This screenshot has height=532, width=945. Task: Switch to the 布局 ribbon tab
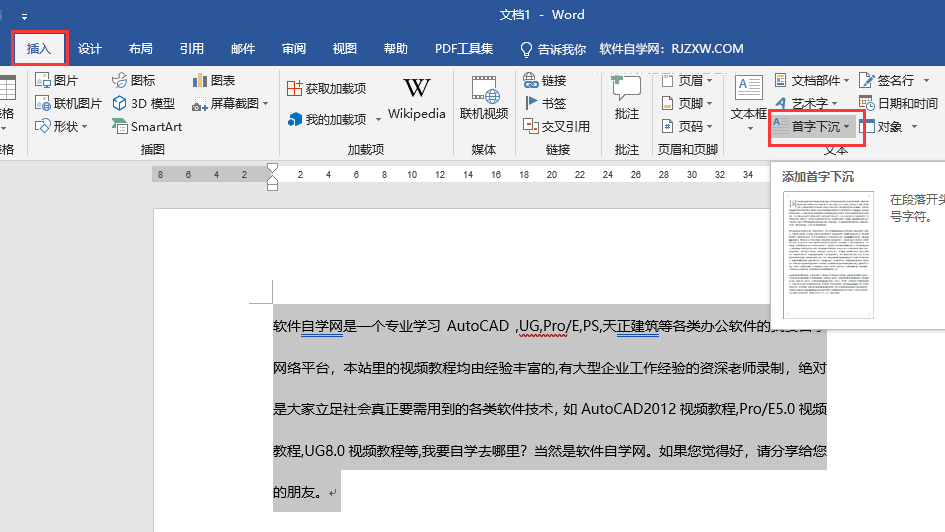tap(140, 49)
